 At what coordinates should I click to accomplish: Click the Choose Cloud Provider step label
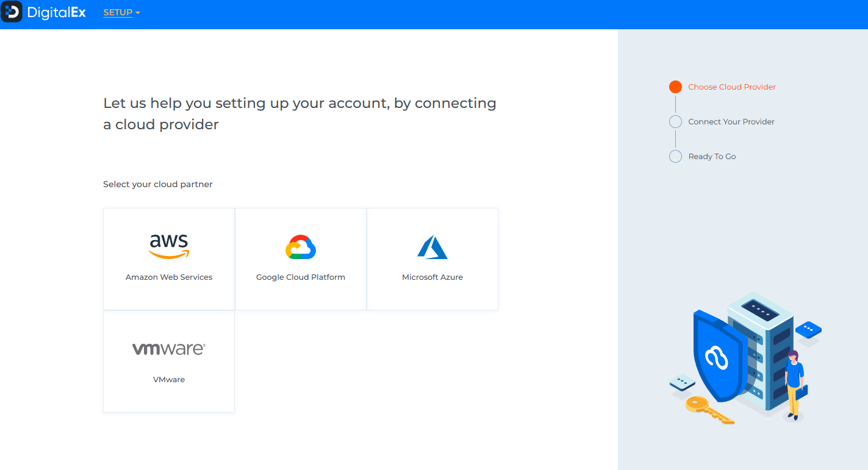[732, 87]
